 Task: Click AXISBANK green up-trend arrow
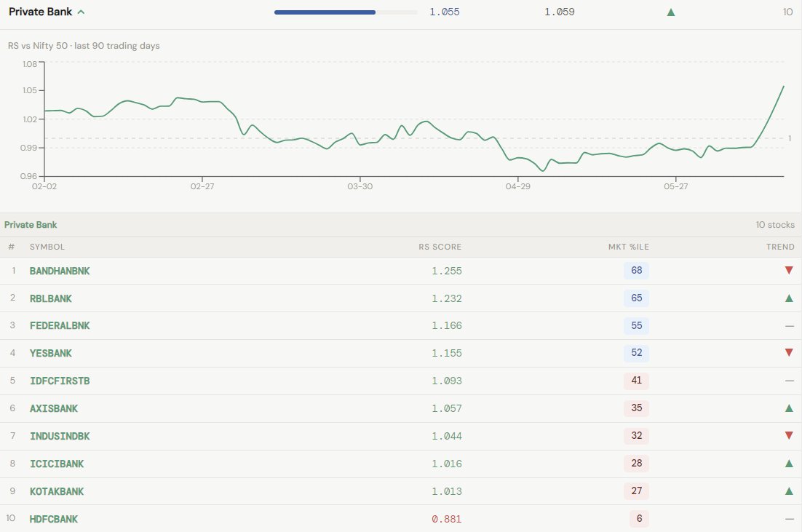[789, 408]
